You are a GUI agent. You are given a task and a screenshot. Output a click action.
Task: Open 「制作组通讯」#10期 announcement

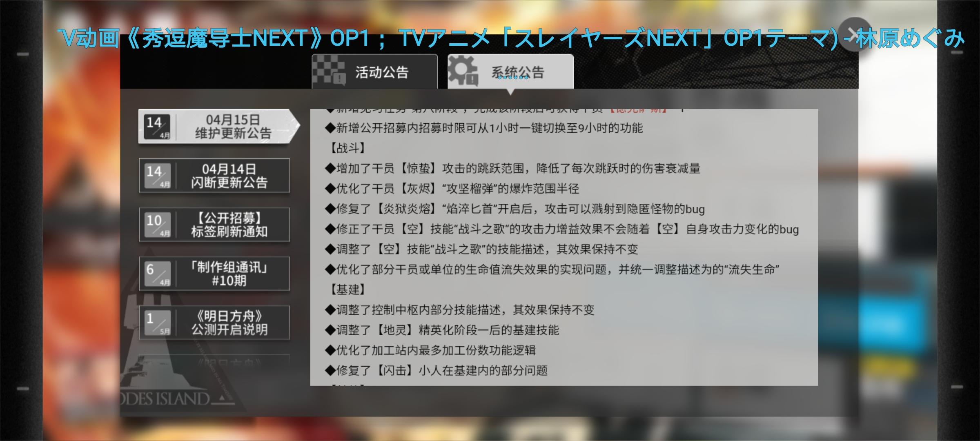[x=214, y=274]
